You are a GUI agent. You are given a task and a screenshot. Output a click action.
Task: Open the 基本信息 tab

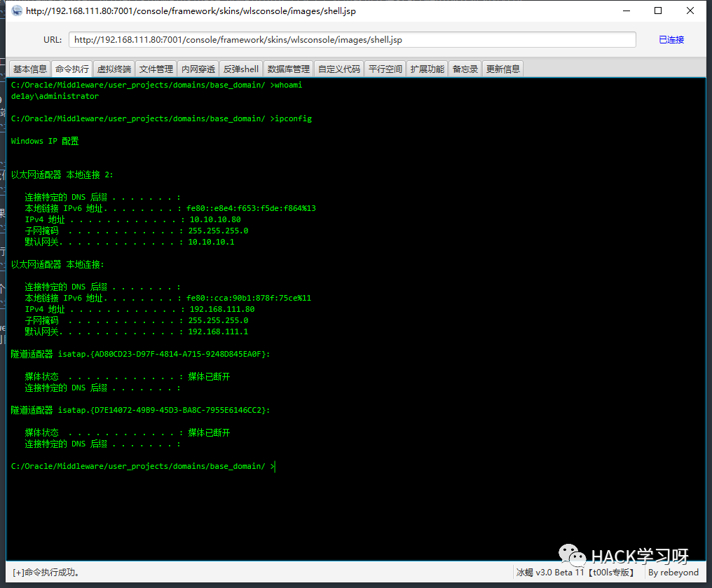30,69
